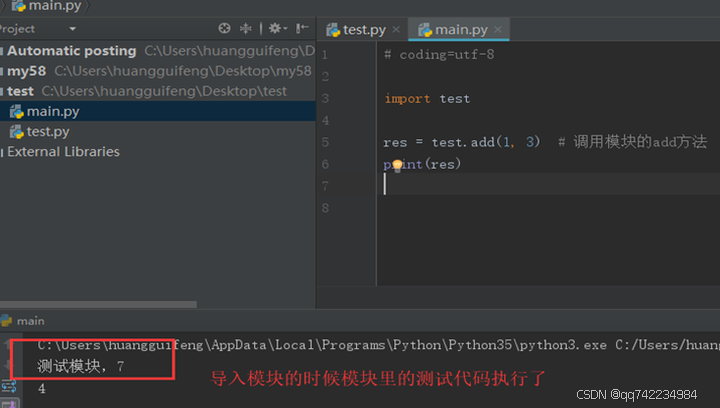Click main.py in the breadcrumb bar
720x408 pixels.
pyautogui.click(x=53, y=6)
